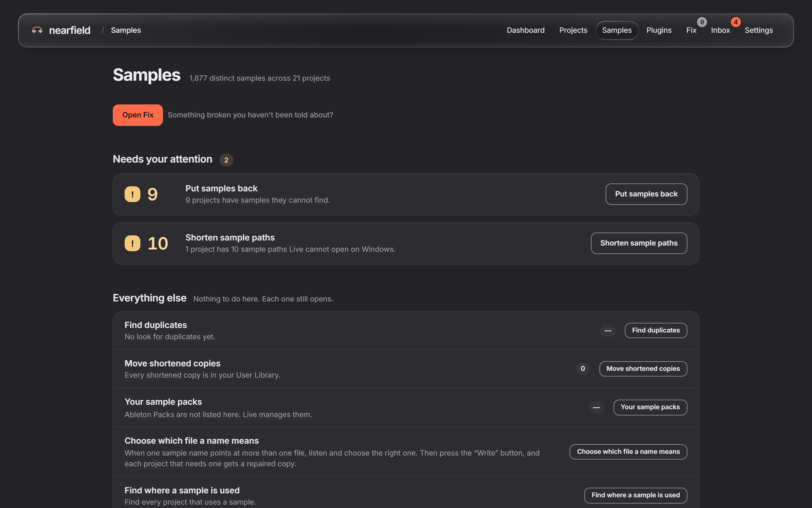Click the Move shortened copies button
The image size is (812, 508).
click(x=643, y=369)
